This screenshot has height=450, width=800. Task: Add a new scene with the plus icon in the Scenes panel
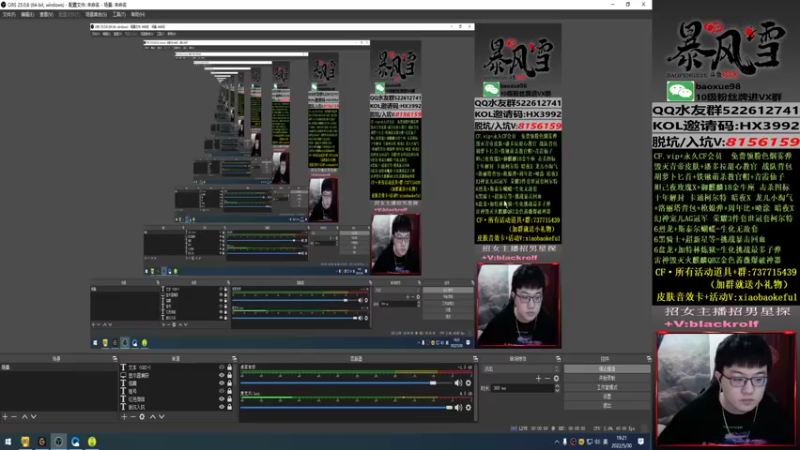click(5, 417)
